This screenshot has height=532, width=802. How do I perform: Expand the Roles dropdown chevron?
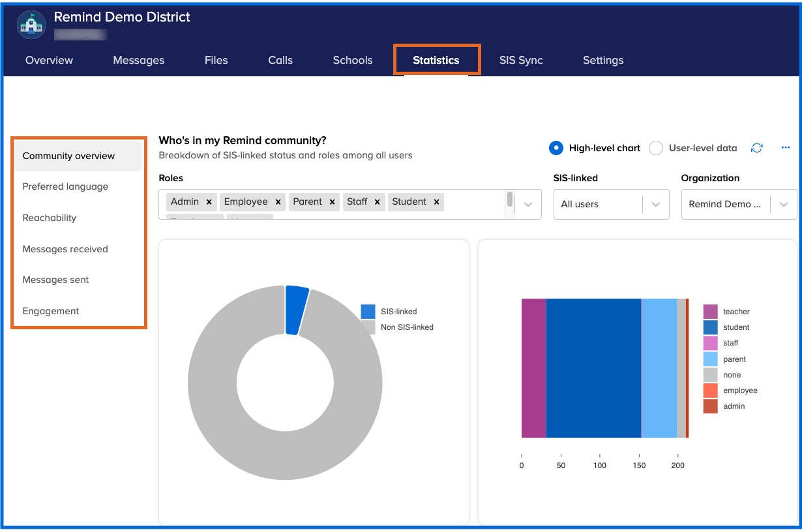click(528, 205)
